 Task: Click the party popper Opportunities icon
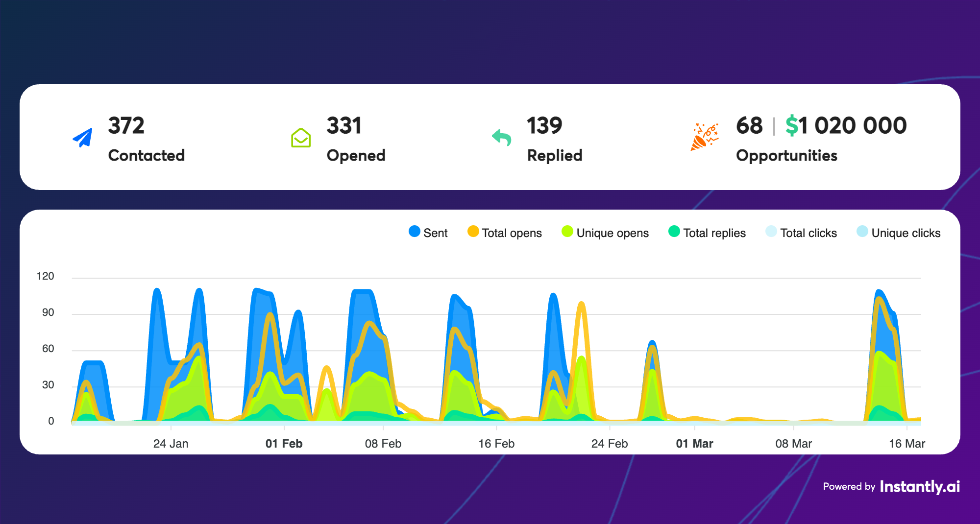pos(704,137)
